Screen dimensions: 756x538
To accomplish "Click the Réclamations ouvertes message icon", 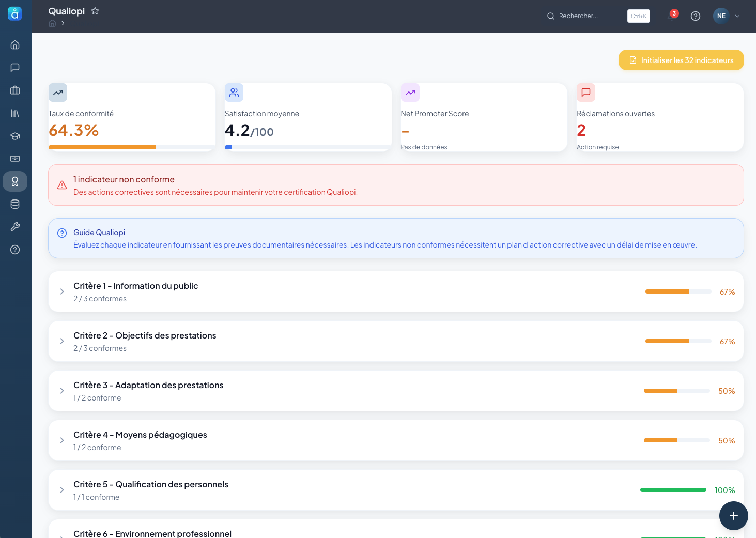I will (x=586, y=93).
